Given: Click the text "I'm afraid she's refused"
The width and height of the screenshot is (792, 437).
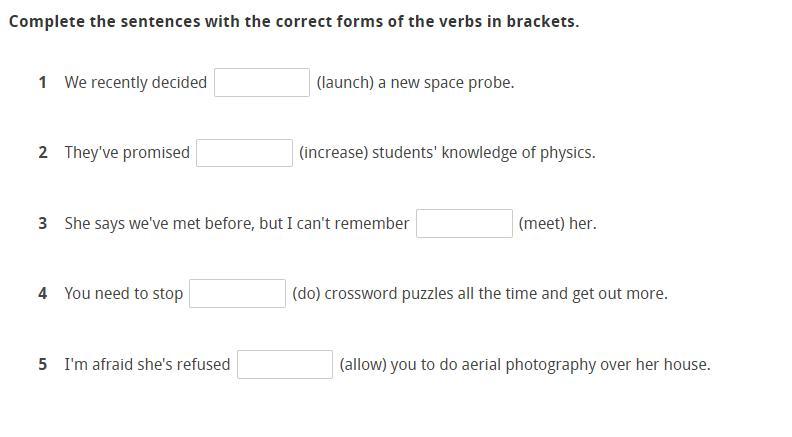Looking at the screenshot, I should pyautogui.click(x=147, y=365).
